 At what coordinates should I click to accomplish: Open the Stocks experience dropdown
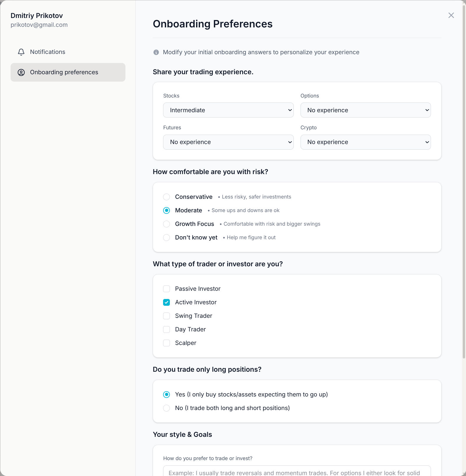click(228, 110)
